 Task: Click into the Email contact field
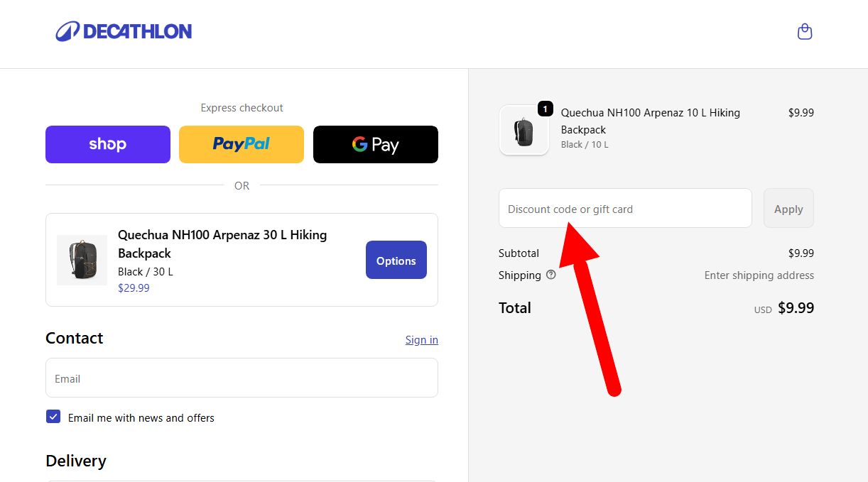pyautogui.click(x=242, y=378)
